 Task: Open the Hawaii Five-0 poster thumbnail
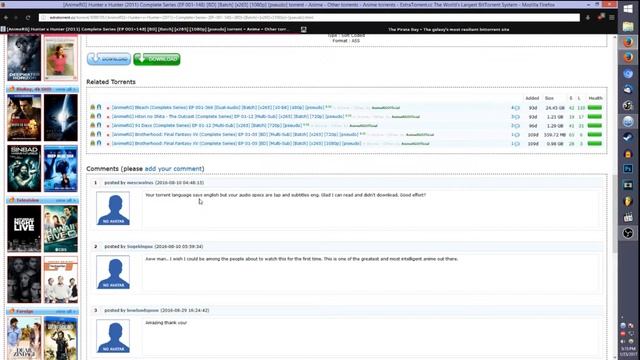point(60,228)
